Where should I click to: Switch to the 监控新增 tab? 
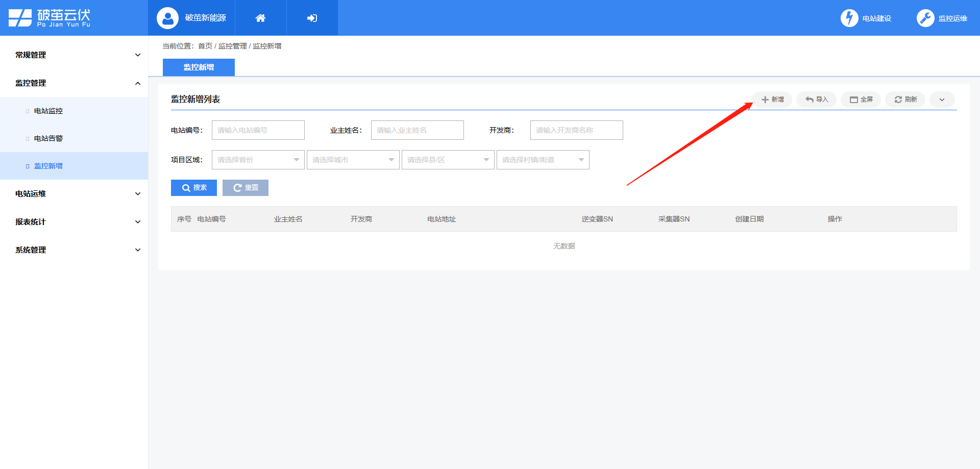(199, 67)
